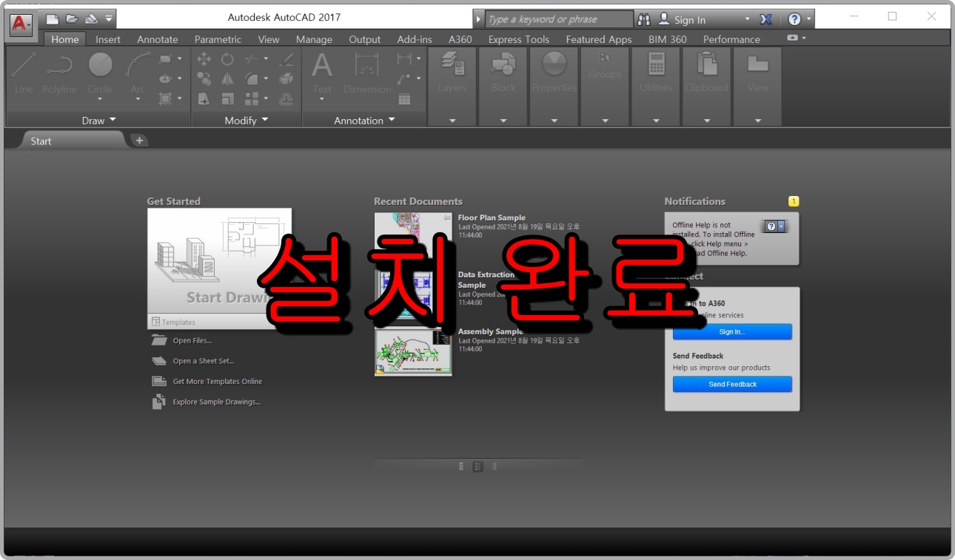955x560 pixels.
Task: Click Get More Templates Online link
Action: click(x=207, y=381)
